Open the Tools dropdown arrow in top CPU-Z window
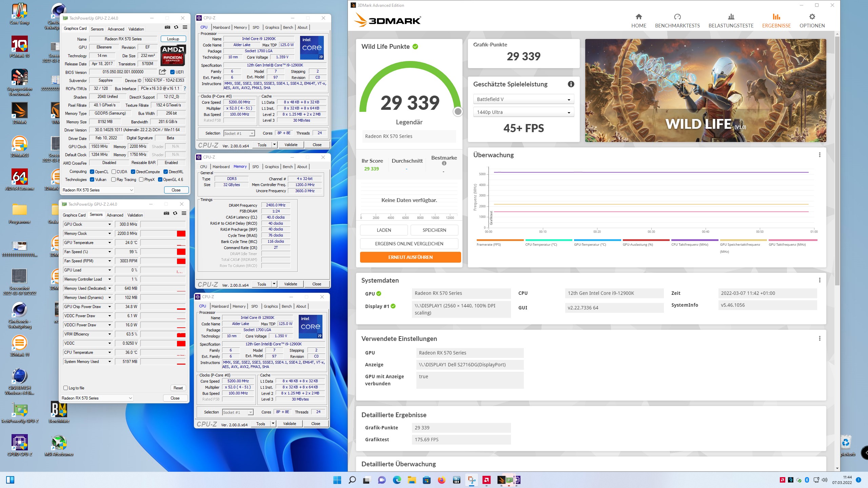This screenshot has width=868, height=488. pos(274,145)
